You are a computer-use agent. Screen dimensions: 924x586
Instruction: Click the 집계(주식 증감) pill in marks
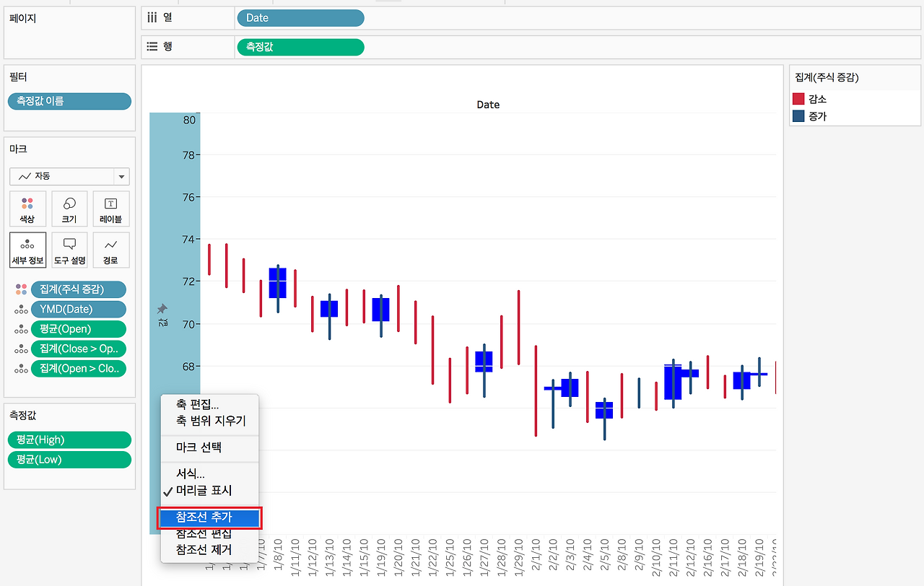[x=78, y=289]
